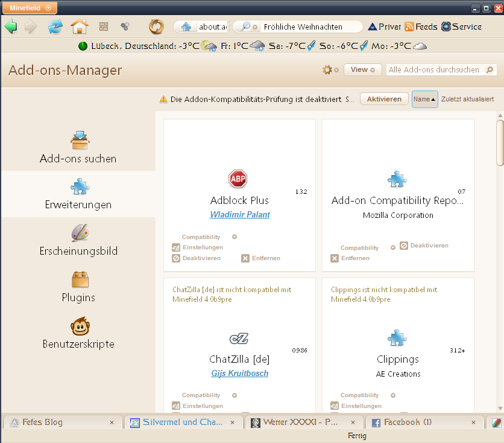Open the gear tools dropdown
504x443 pixels.
tap(330, 70)
